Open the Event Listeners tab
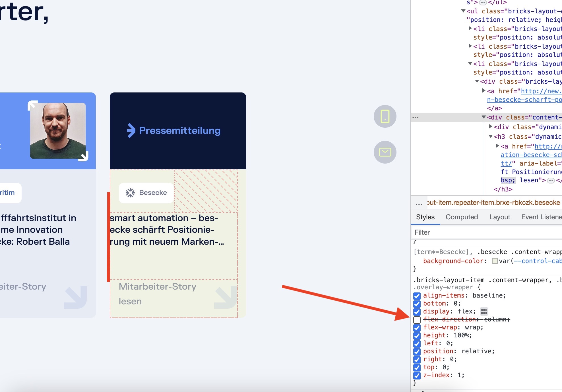This screenshot has width=562, height=392. (541, 217)
